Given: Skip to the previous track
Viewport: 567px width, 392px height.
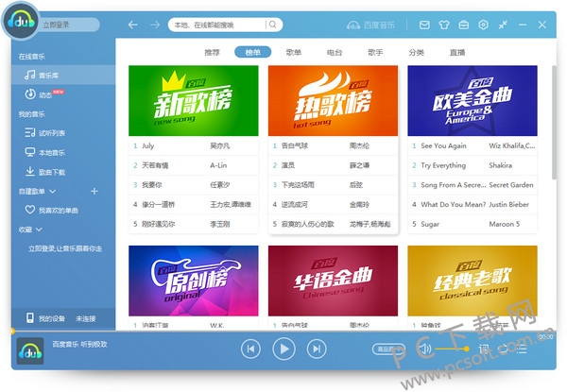Looking at the screenshot, I should pos(250,349).
